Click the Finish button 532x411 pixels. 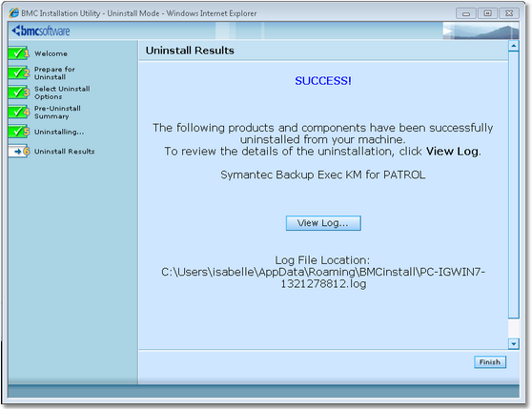pyautogui.click(x=490, y=361)
